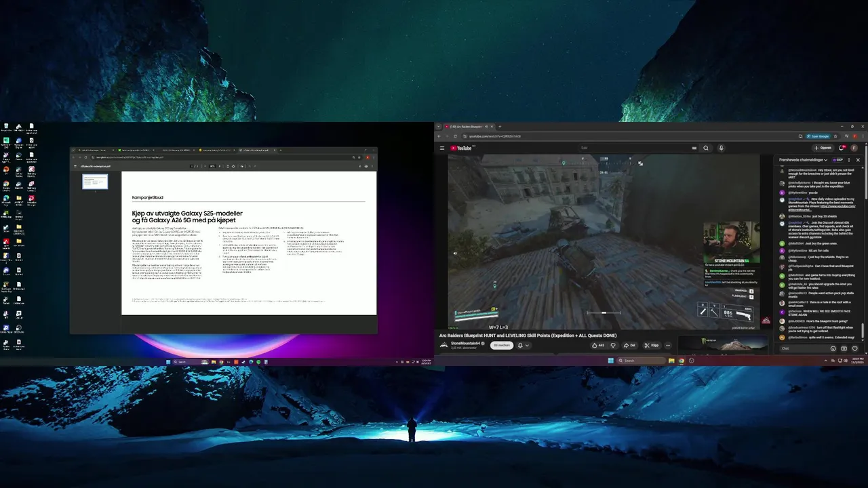The width and height of the screenshot is (868, 488).
Task: Download the PDF file
Action: click(359, 166)
